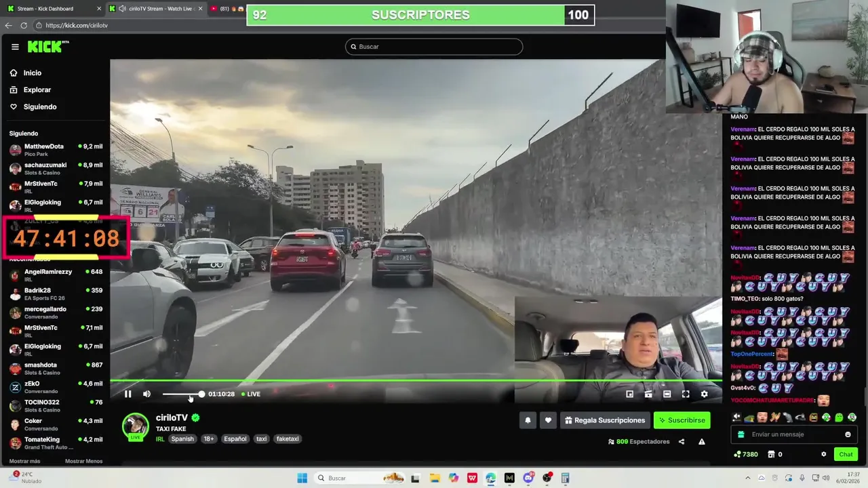The width and height of the screenshot is (868, 488).
Task: Toggle clip creation icon in player
Action: [x=648, y=394]
